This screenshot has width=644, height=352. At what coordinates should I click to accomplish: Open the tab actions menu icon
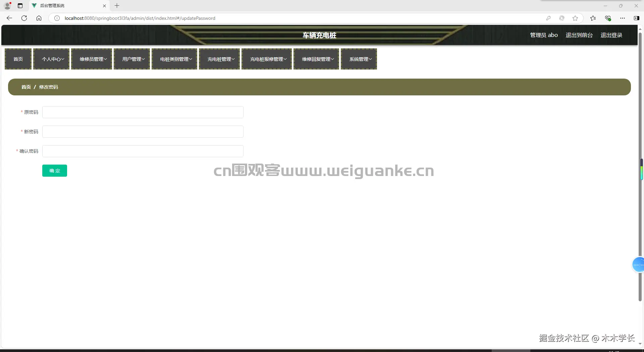coord(20,6)
